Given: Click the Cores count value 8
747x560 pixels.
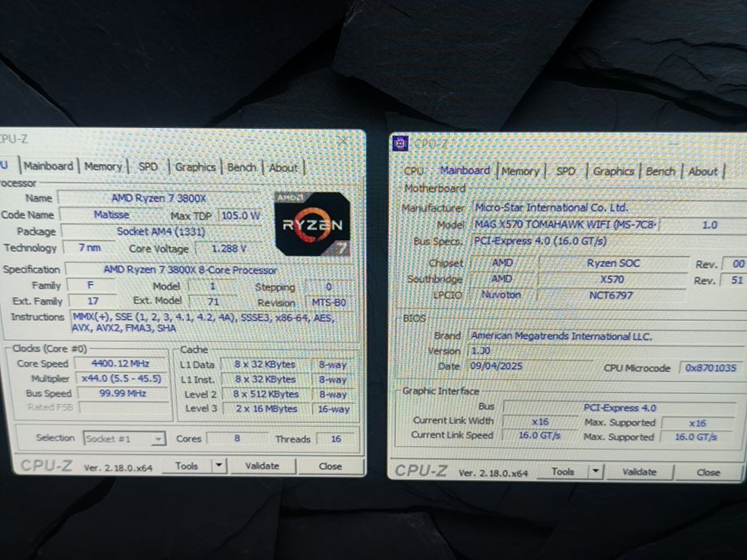Looking at the screenshot, I should (237, 438).
